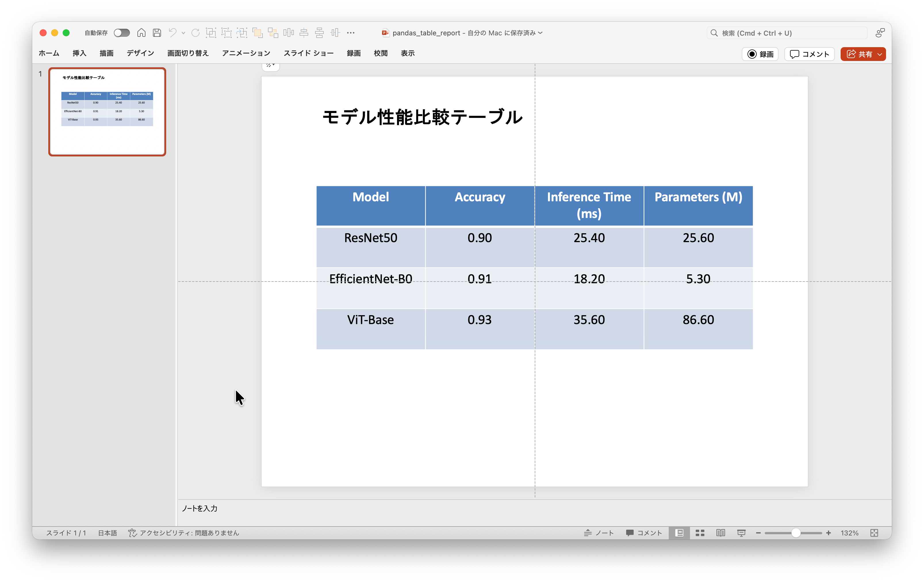The image size is (924, 582).
Task: Select slide 1 thumbnail in panel
Action: pos(107,112)
